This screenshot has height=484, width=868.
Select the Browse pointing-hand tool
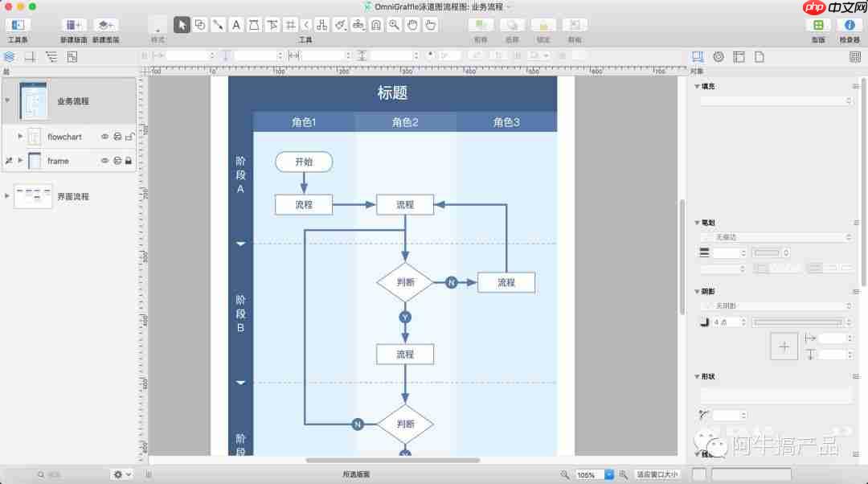tap(430, 25)
